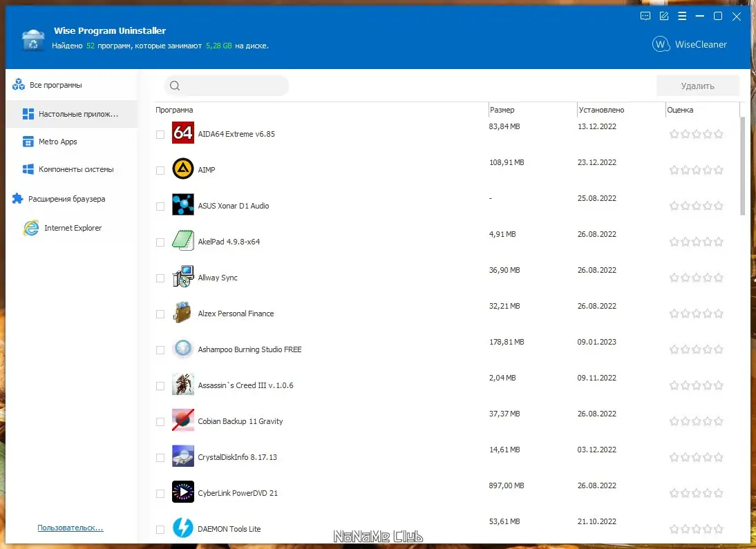
Task: Click the DAEMON Tools Lite name
Action: (x=229, y=529)
